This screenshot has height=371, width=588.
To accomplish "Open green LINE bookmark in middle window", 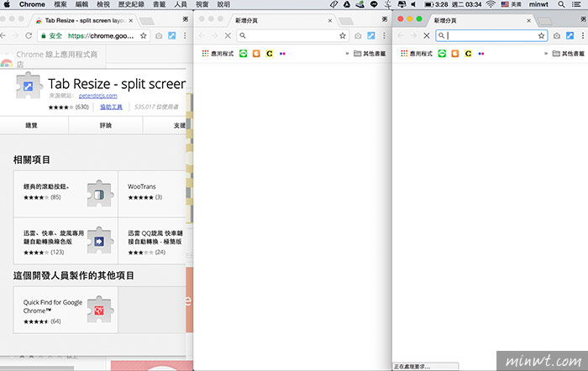I will [243, 54].
